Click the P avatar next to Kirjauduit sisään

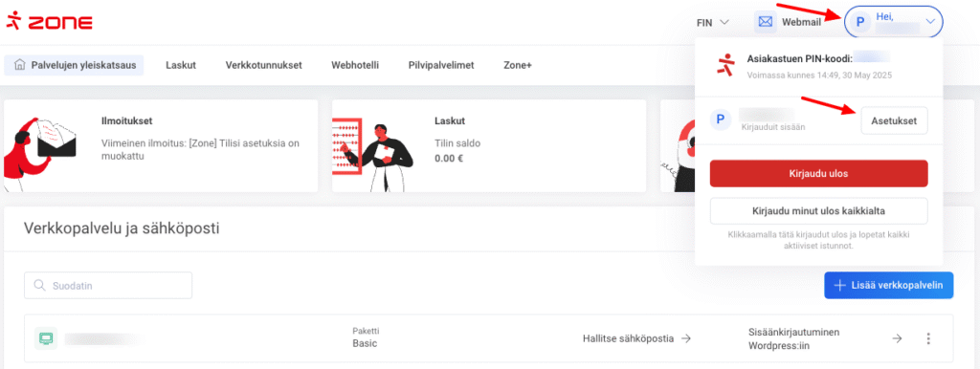(720, 119)
